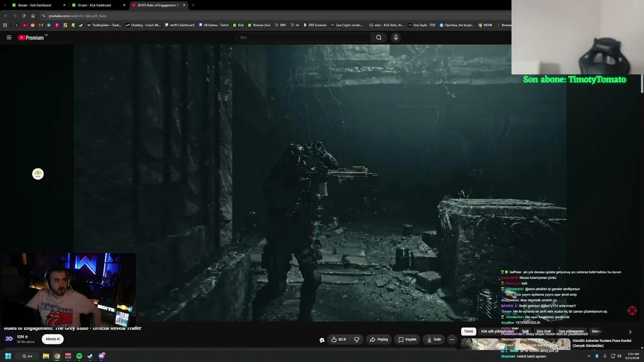Image resolution: width=644 pixels, height=362 pixels.
Task: Select the Tümü filter chip
Action: tap(468, 331)
